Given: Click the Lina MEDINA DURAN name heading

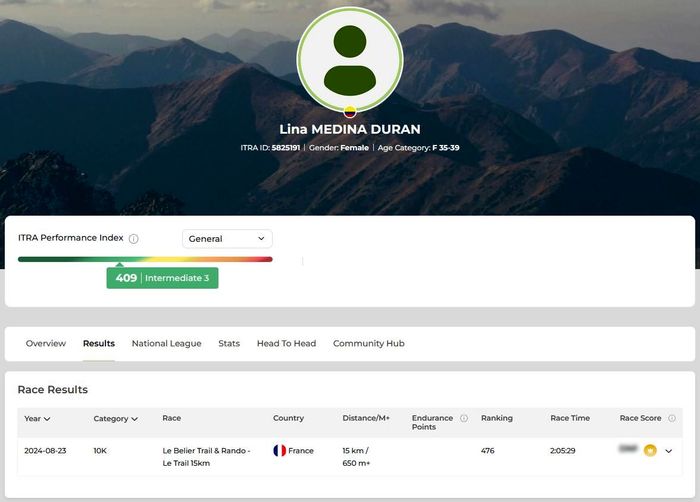Looking at the screenshot, I should (x=350, y=129).
